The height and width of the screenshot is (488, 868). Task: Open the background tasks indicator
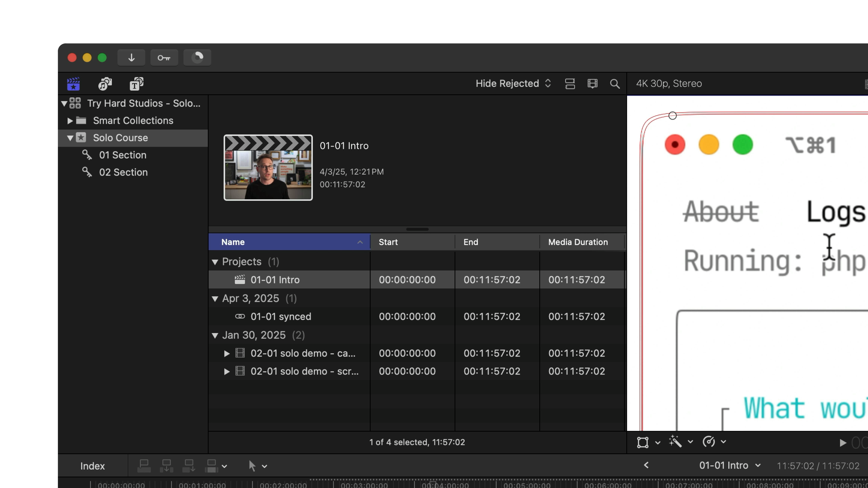click(x=197, y=58)
